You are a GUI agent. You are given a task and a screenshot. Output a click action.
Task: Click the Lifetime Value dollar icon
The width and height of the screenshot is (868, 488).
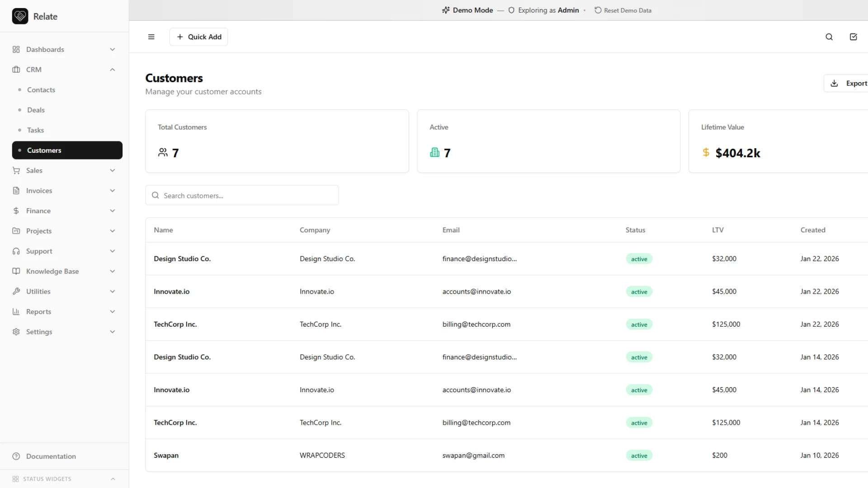(x=706, y=153)
